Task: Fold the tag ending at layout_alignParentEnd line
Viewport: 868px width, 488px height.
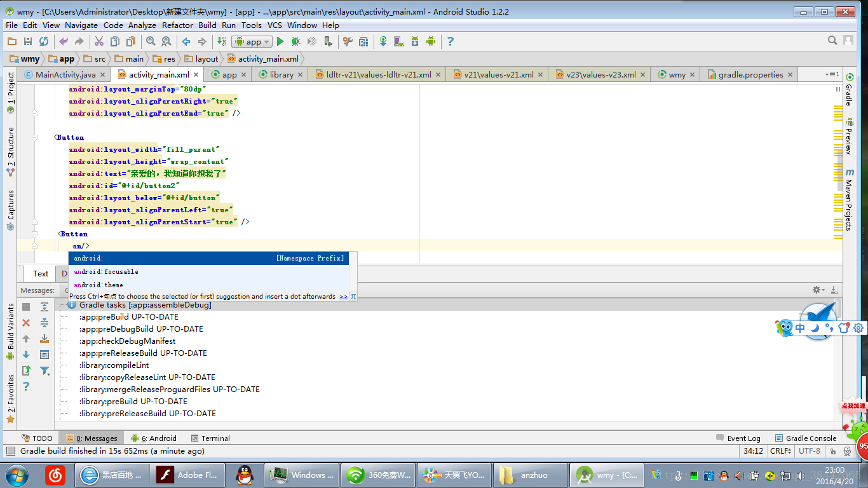Action: pyautogui.click(x=34, y=113)
